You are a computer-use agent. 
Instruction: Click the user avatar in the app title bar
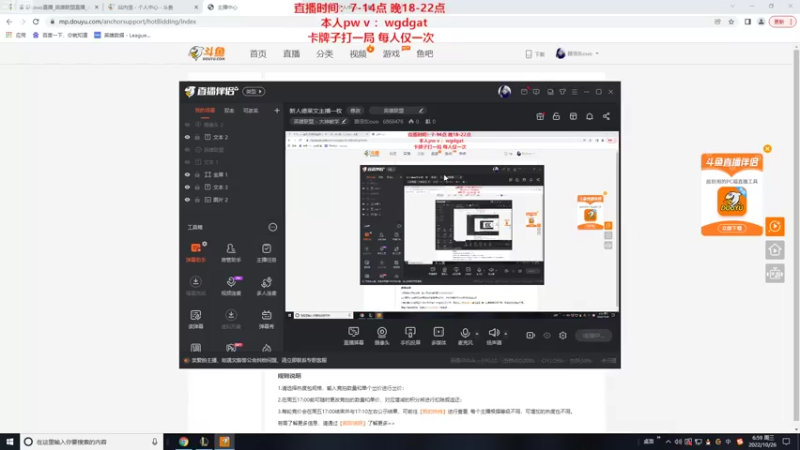(504, 92)
